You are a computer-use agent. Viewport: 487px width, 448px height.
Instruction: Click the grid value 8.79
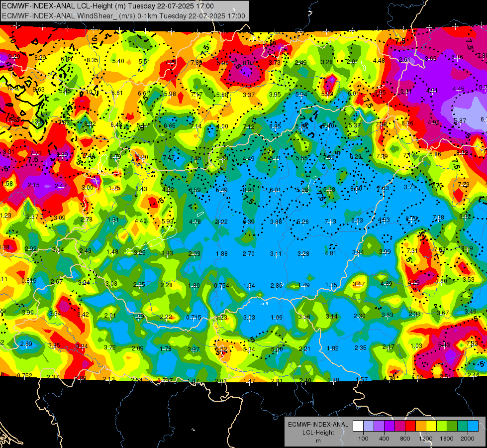click(x=411, y=219)
